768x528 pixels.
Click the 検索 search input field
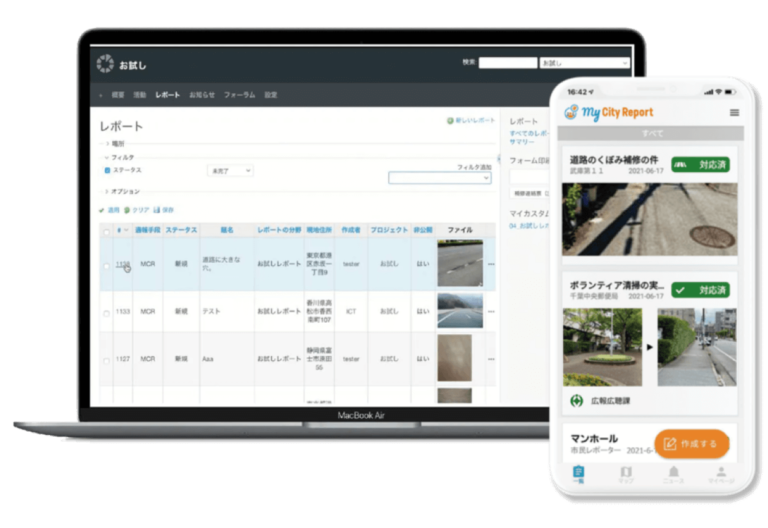(507, 62)
